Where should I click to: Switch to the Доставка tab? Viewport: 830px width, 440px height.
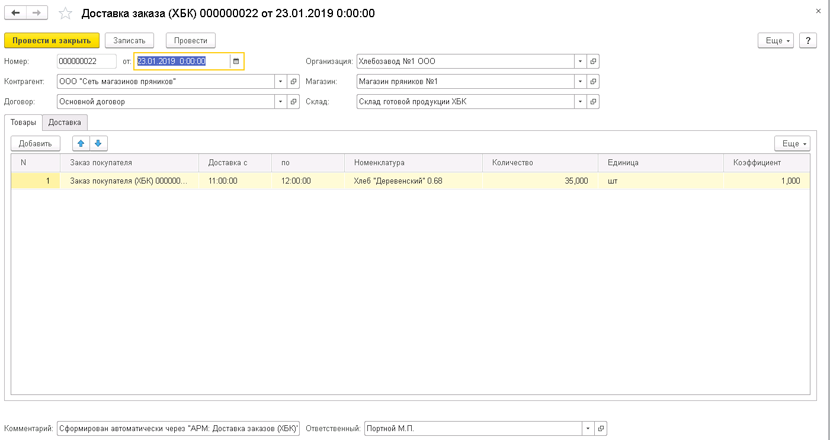tap(65, 122)
